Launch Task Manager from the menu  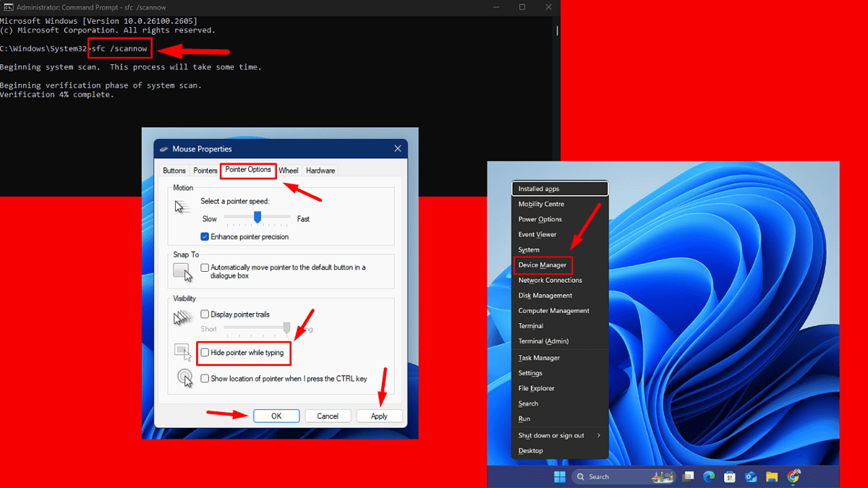point(560,358)
